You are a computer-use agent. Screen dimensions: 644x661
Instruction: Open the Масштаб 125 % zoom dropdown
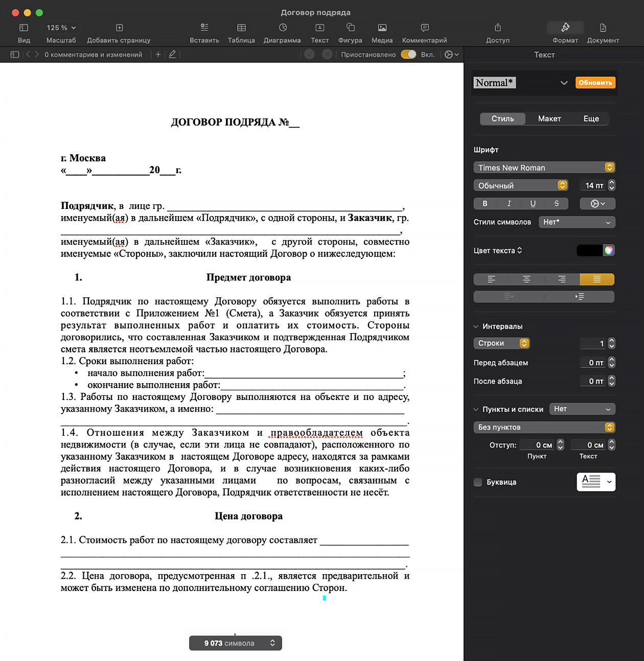tap(61, 28)
